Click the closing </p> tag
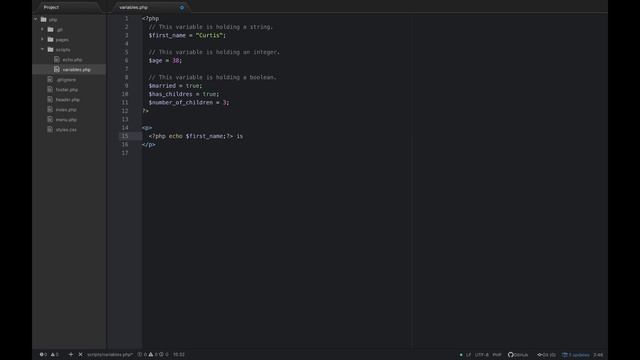The image size is (640, 360). click(149, 144)
